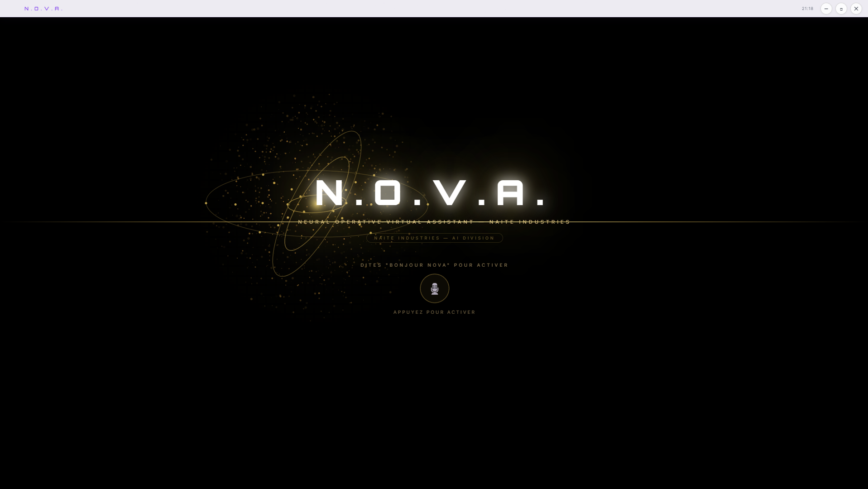Click the 'Appuyez pour activer' label
This screenshot has width=868, height=489.
point(434,312)
